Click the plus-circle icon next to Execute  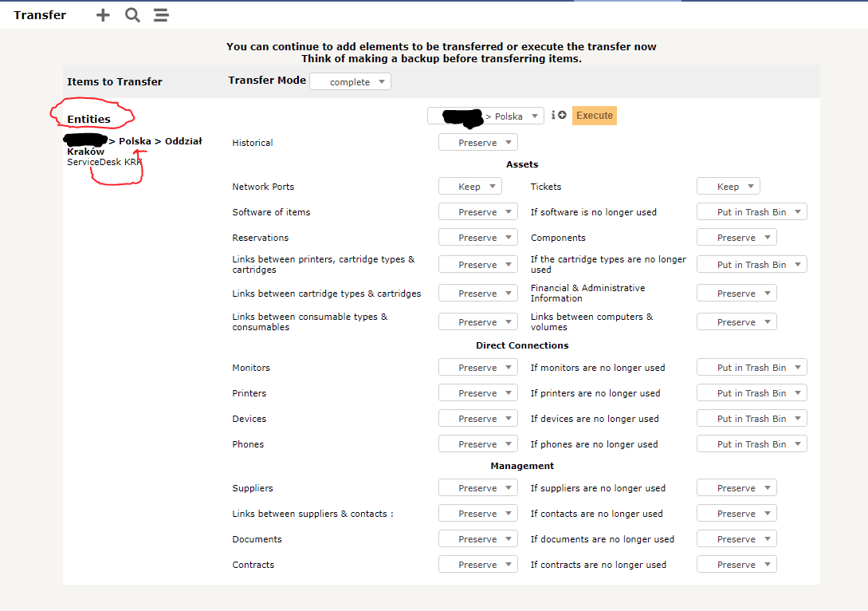point(564,115)
